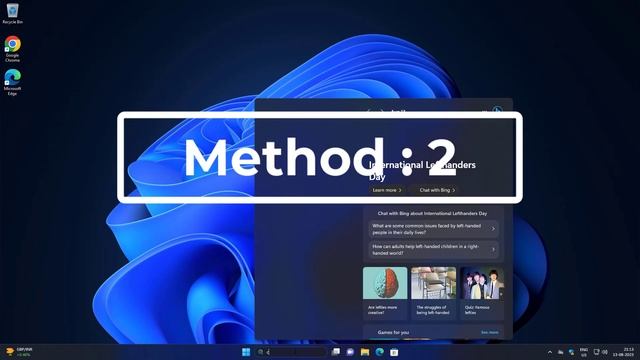Open the network and volume quick settings
640x360 pixels.
pyautogui.click(x=600, y=352)
